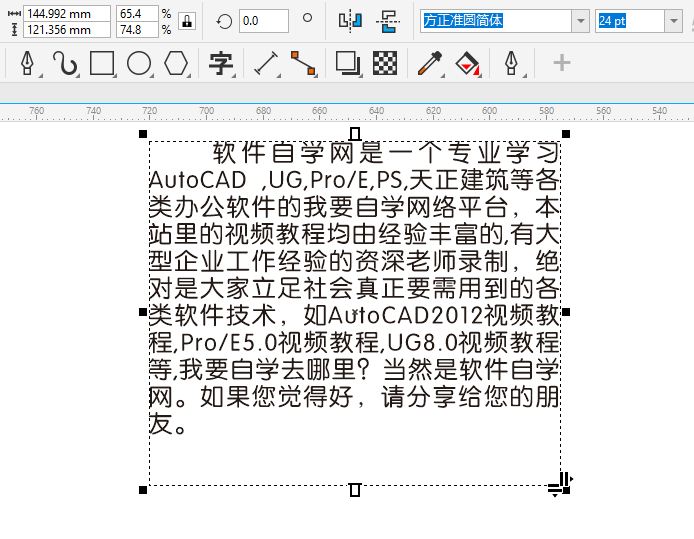Pick the Color Eyedropper tool
This screenshot has height=539, width=694.
429,63
